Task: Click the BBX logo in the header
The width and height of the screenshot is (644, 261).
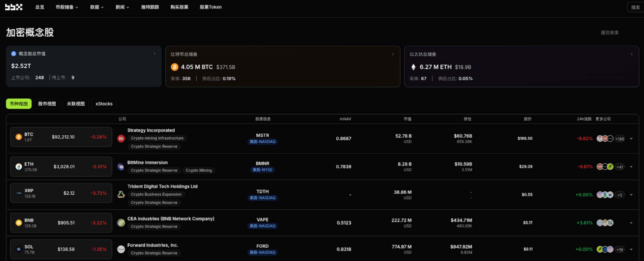Action: pyautogui.click(x=14, y=7)
